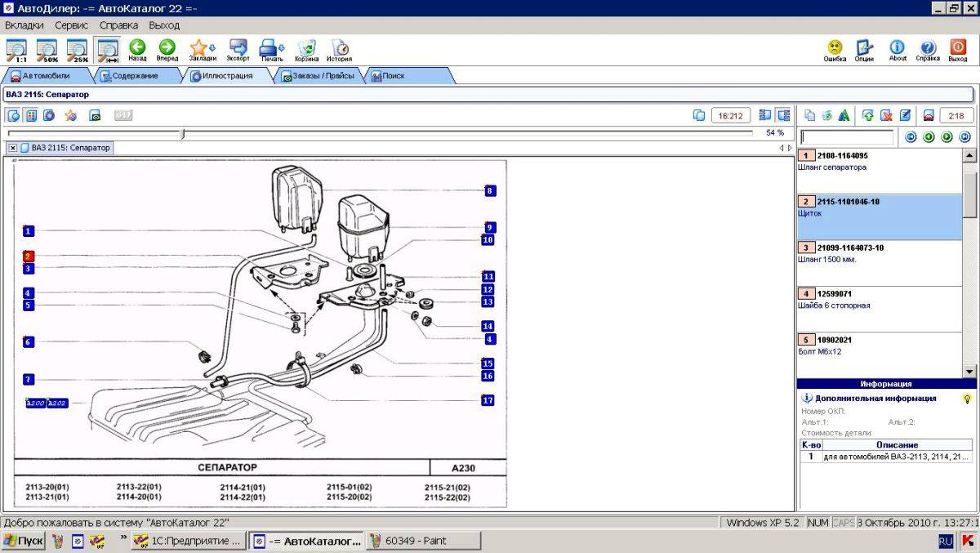The width and height of the screenshot is (980, 553).
Task: Open the Корзина basket
Action: [306, 50]
